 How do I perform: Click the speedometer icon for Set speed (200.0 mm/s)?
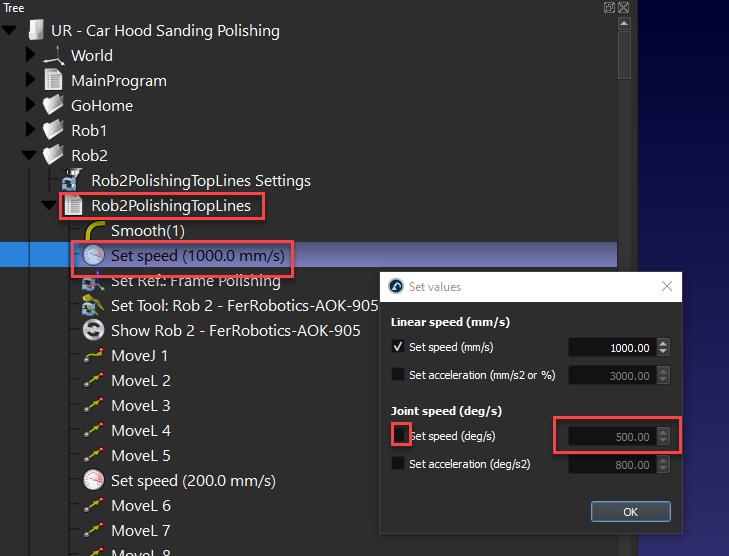(93, 480)
